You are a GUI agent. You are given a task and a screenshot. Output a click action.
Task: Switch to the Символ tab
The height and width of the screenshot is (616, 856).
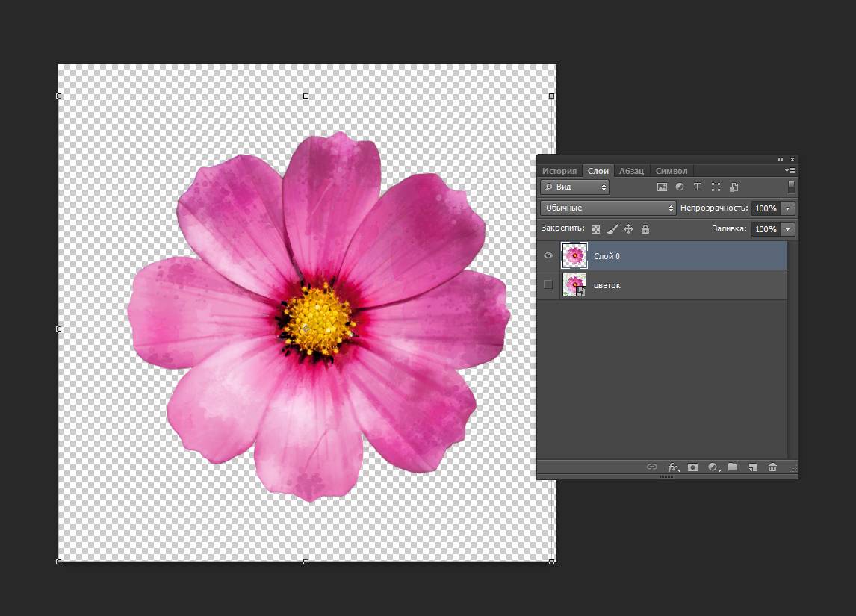click(x=671, y=171)
